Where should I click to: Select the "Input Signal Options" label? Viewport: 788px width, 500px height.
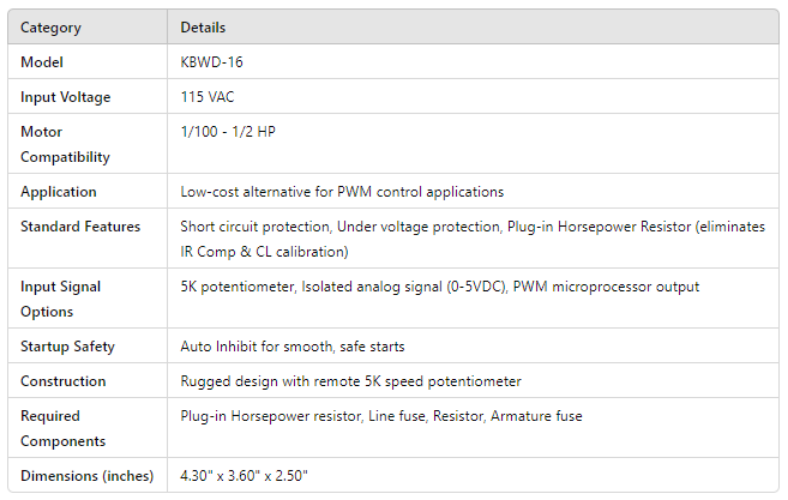pyautogui.click(x=61, y=299)
